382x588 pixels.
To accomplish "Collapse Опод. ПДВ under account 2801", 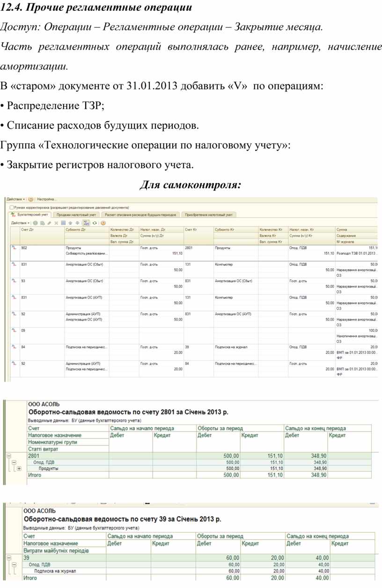I will click(14, 462).
